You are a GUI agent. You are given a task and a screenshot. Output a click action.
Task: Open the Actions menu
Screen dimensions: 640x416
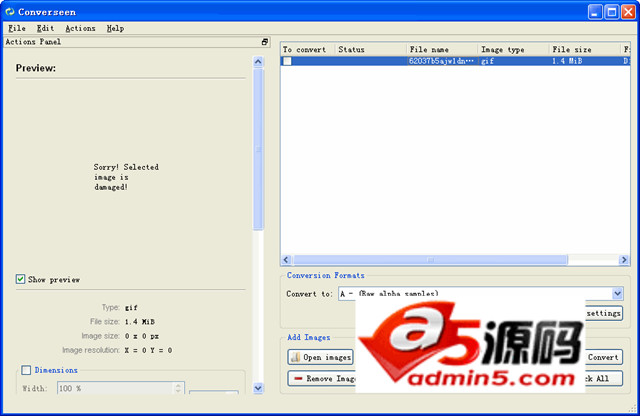pyautogui.click(x=80, y=28)
